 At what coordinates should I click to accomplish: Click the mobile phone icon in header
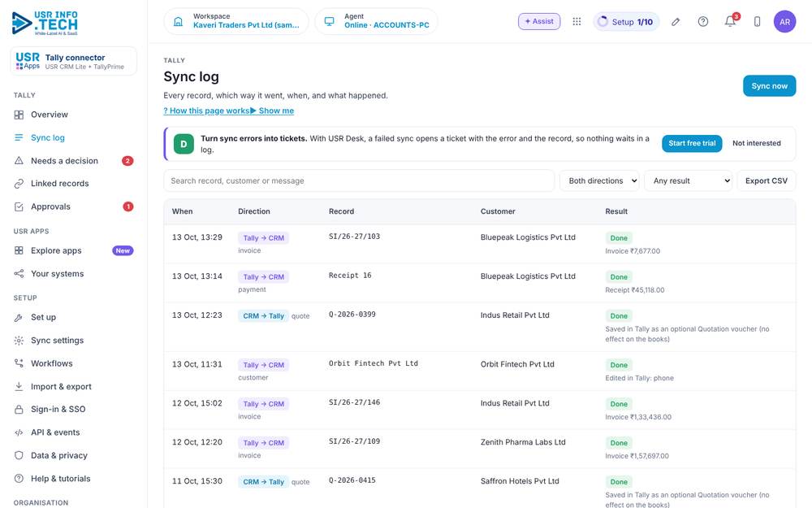pos(757,21)
